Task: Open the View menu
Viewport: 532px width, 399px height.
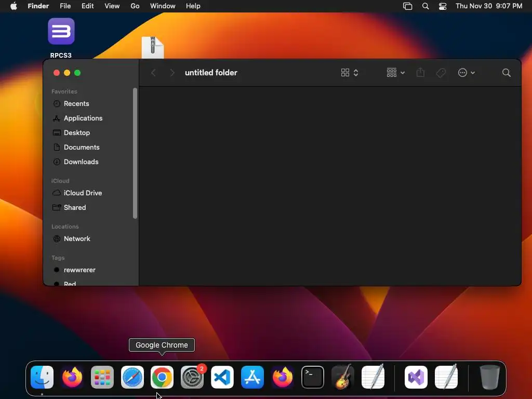Action: coord(112,6)
